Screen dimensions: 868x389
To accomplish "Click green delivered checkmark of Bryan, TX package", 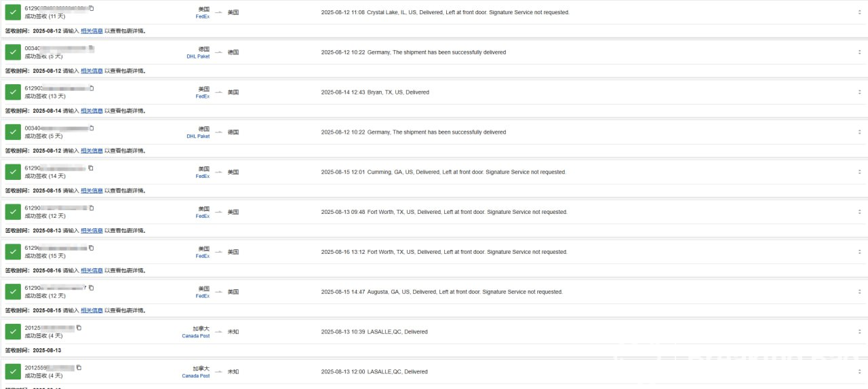I will (13, 92).
